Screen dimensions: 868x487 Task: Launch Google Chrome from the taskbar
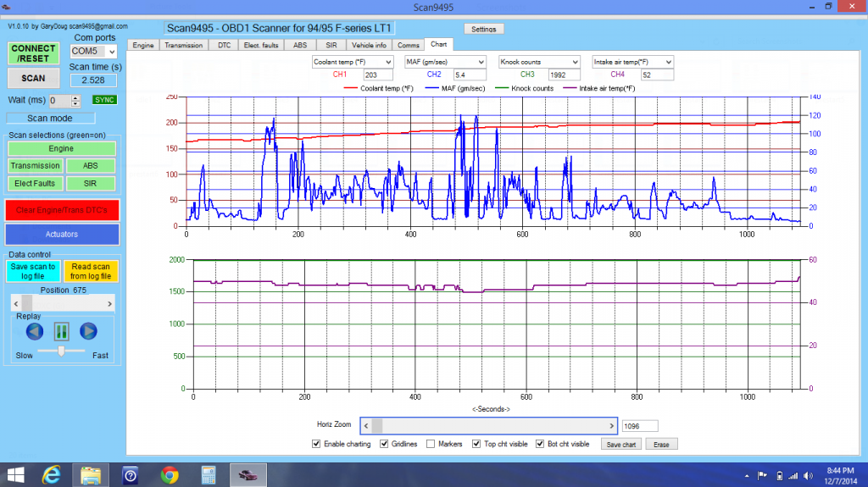pyautogui.click(x=170, y=475)
